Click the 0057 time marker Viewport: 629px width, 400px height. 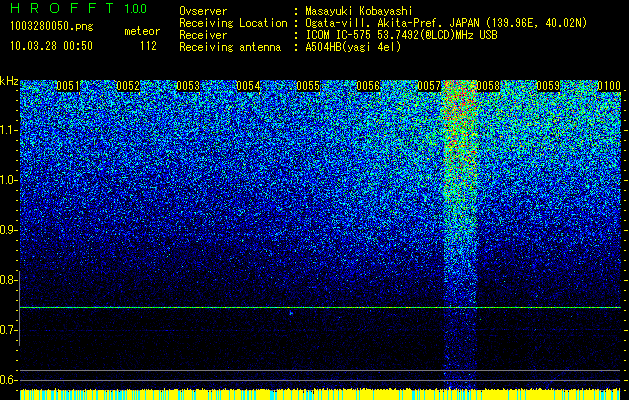click(x=429, y=86)
